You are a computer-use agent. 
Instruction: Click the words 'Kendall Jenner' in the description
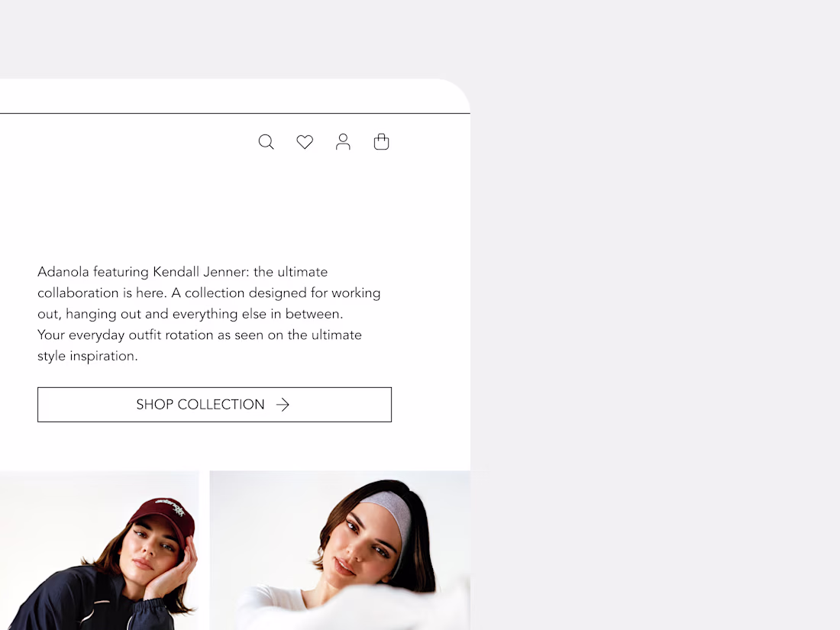point(201,272)
